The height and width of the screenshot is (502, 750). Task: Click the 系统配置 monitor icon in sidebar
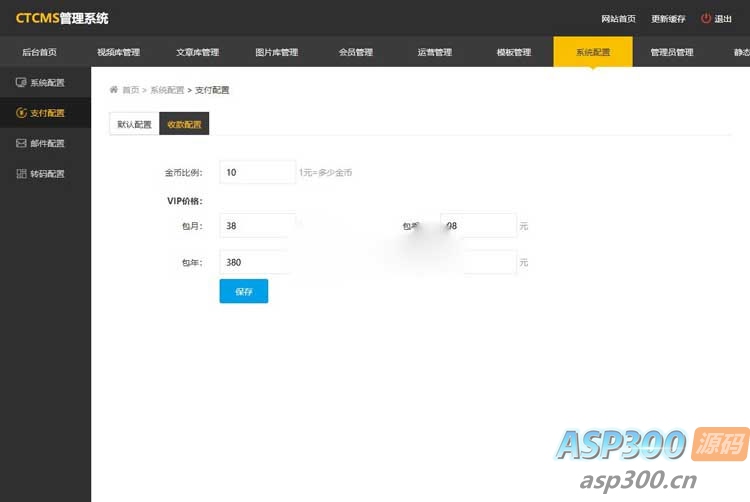click(x=21, y=83)
